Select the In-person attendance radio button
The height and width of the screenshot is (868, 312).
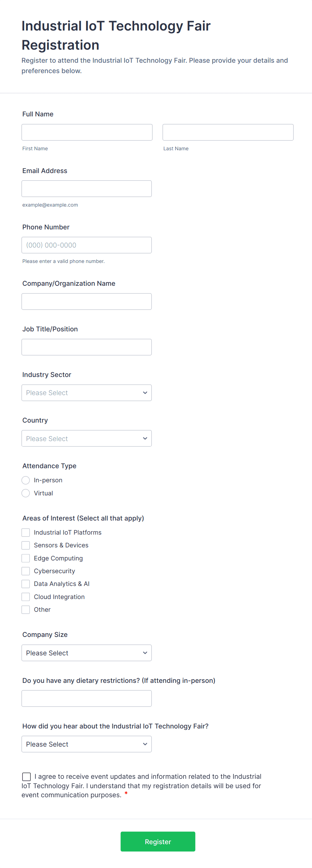25,480
